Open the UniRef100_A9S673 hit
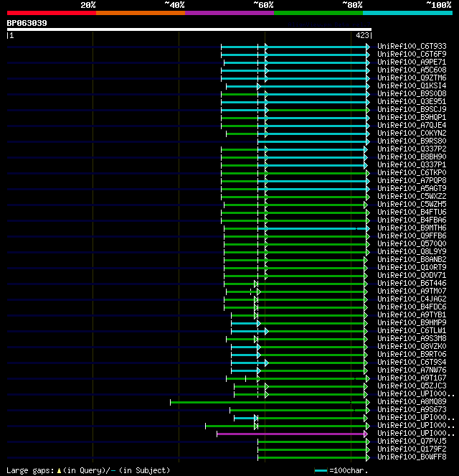The width and height of the screenshot is (459, 476). point(412,409)
